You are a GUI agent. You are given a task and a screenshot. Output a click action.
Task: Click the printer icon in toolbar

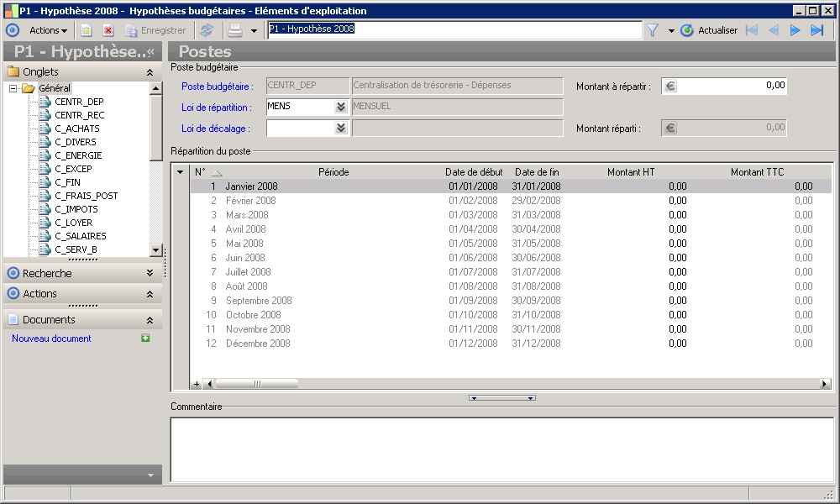click(236, 30)
